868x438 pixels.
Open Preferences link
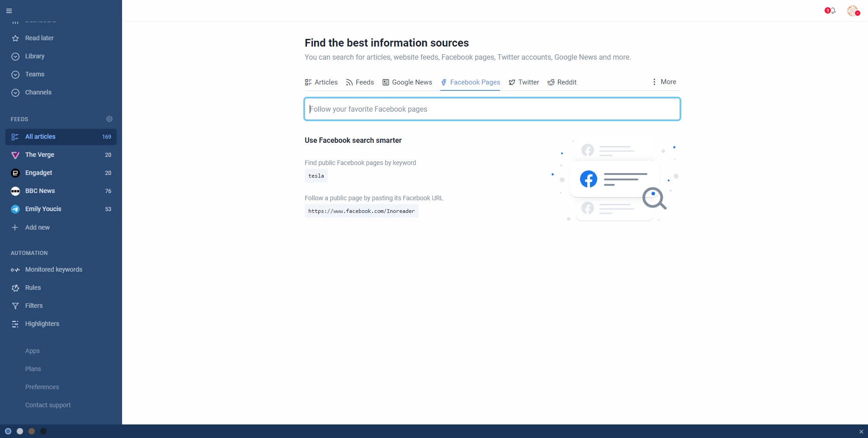pyautogui.click(x=42, y=387)
